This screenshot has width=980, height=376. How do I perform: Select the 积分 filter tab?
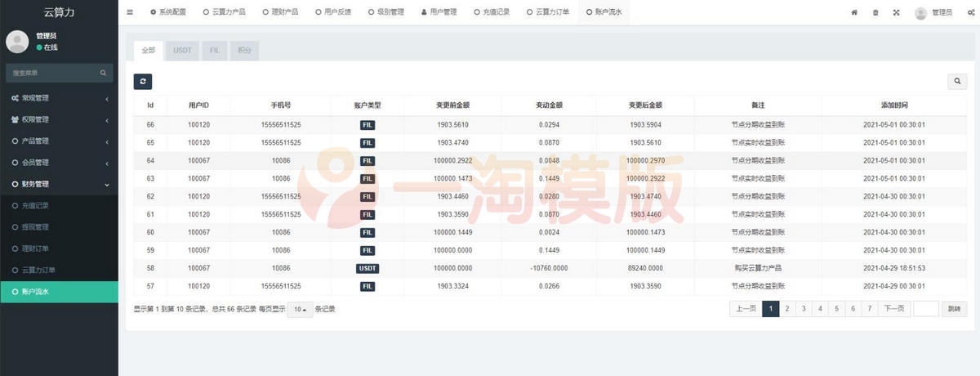(x=244, y=50)
